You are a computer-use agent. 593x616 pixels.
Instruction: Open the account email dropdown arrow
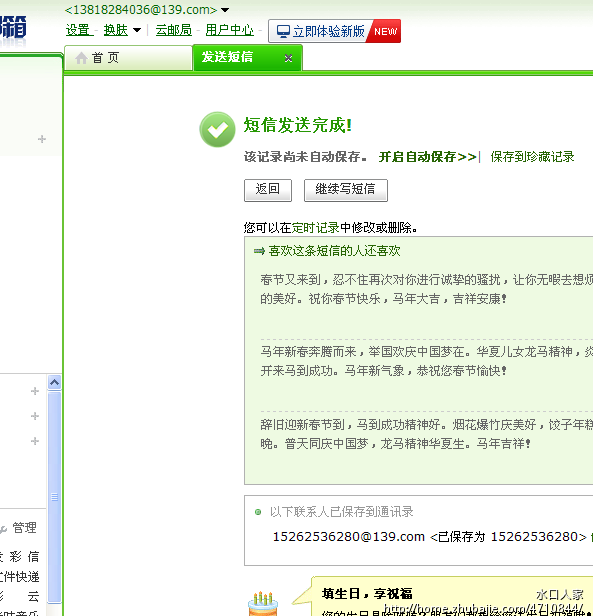pyautogui.click(x=225, y=10)
